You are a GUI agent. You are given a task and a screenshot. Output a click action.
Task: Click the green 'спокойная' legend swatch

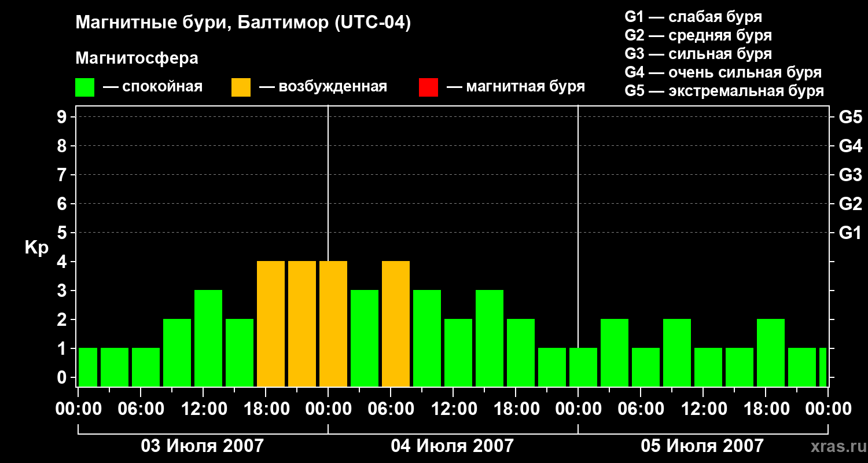point(84,87)
